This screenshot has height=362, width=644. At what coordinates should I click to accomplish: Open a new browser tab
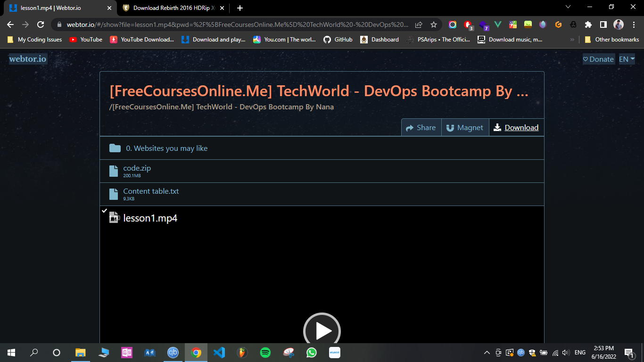pos(240,8)
